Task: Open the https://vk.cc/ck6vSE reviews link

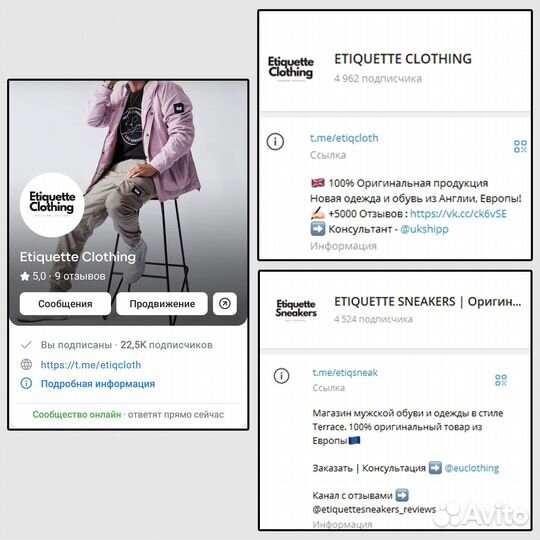Action: click(458, 214)
